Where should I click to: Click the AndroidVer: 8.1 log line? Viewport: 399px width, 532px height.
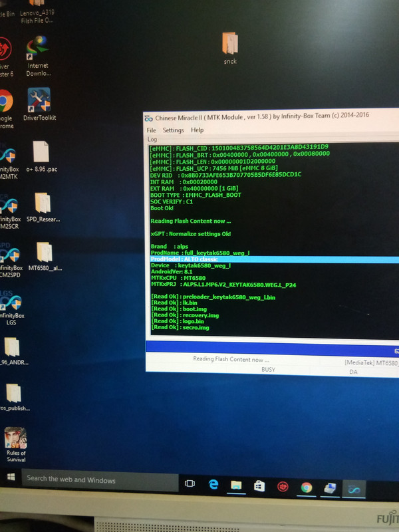[x=172, y=272]
